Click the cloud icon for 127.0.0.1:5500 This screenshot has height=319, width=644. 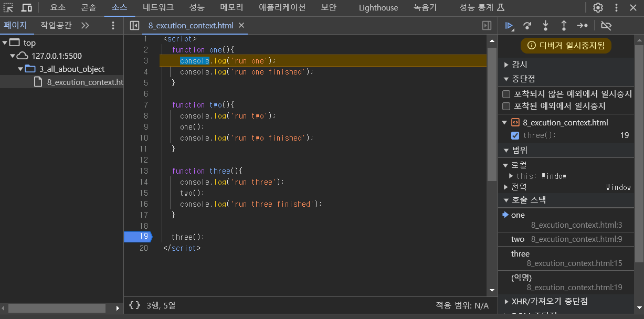point(22,56)
